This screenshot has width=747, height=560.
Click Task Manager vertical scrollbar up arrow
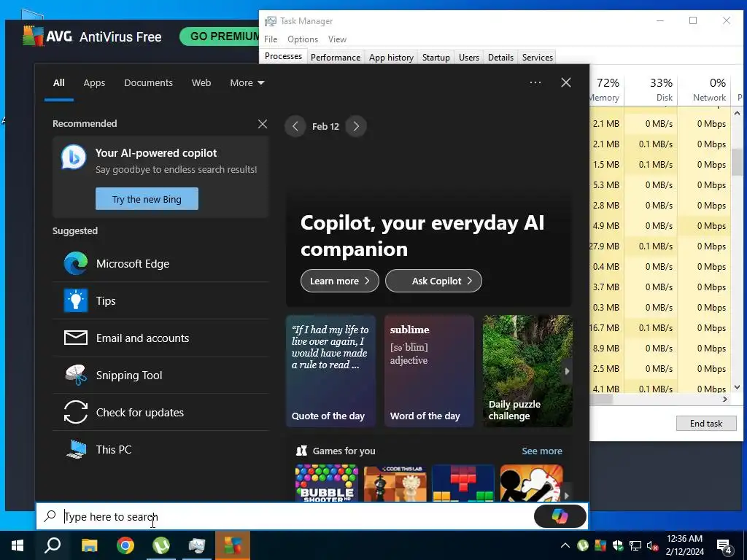(737, 113)
